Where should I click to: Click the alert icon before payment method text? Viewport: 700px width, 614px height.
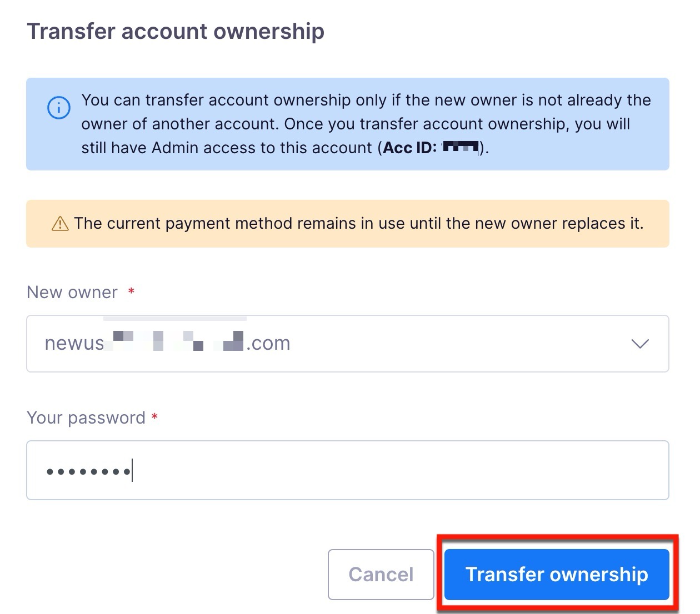click(59, 223)
